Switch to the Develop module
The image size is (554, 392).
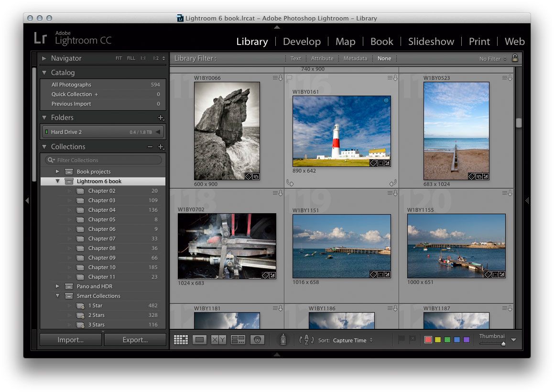[x=302, y=42]
